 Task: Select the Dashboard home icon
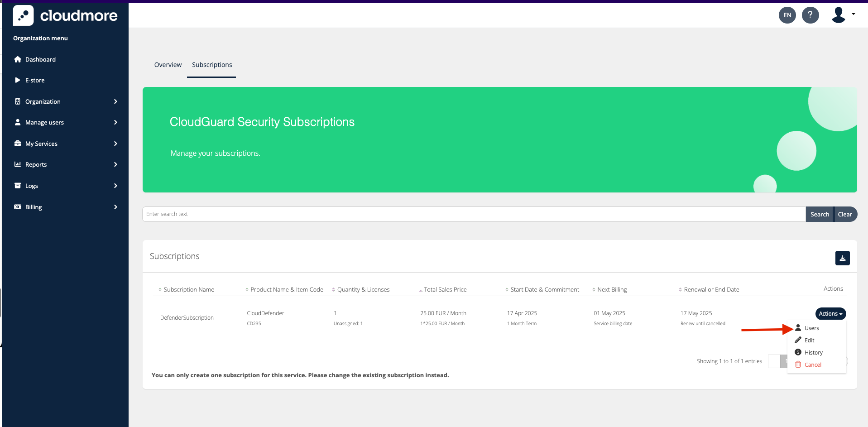pos(17,59)
